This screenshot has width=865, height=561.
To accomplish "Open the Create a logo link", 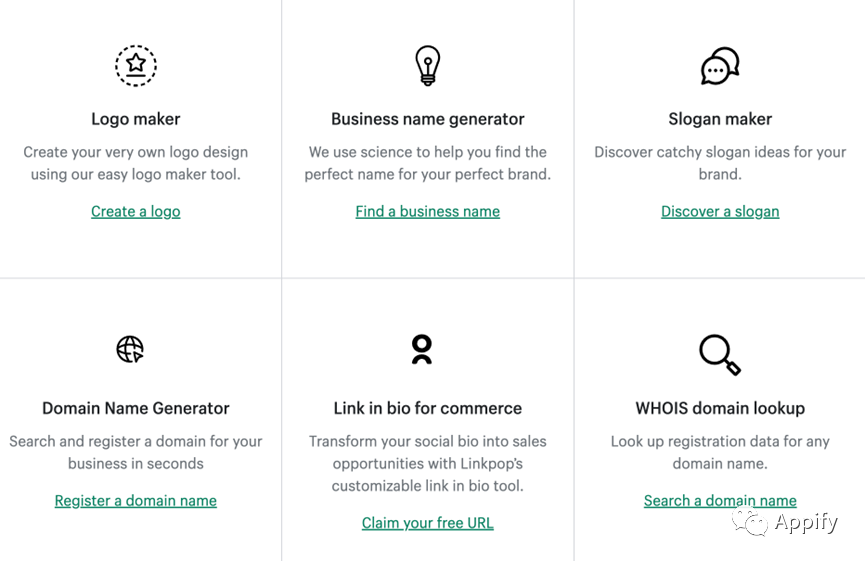I will tap(136, 211).
